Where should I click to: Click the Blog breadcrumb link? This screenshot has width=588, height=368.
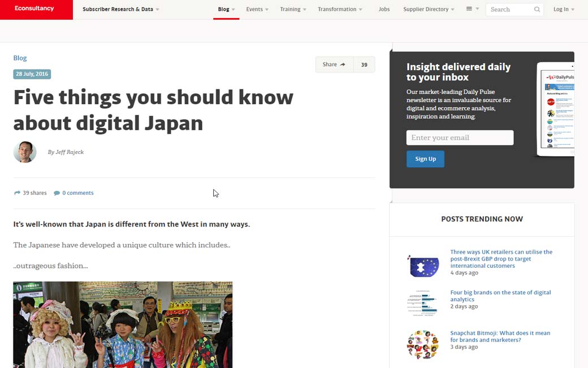pos(20,58)
